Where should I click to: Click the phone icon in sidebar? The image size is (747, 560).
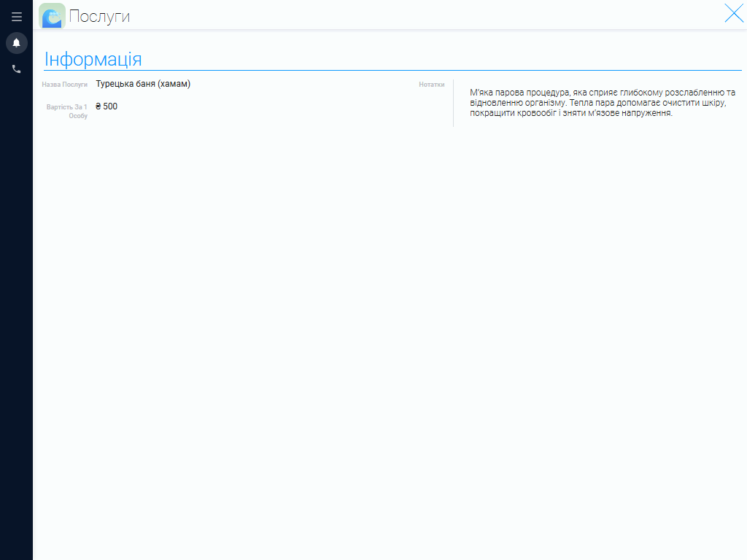17,69
